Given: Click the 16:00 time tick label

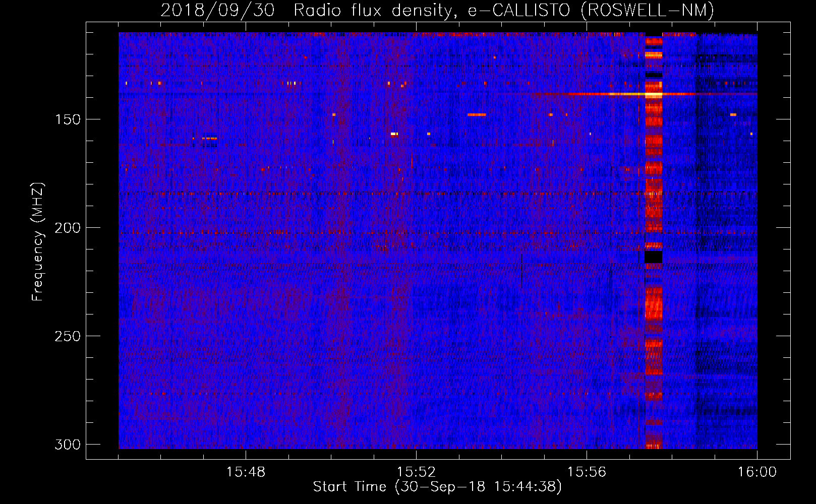Looking at the screenshot, I should (757, 472).
